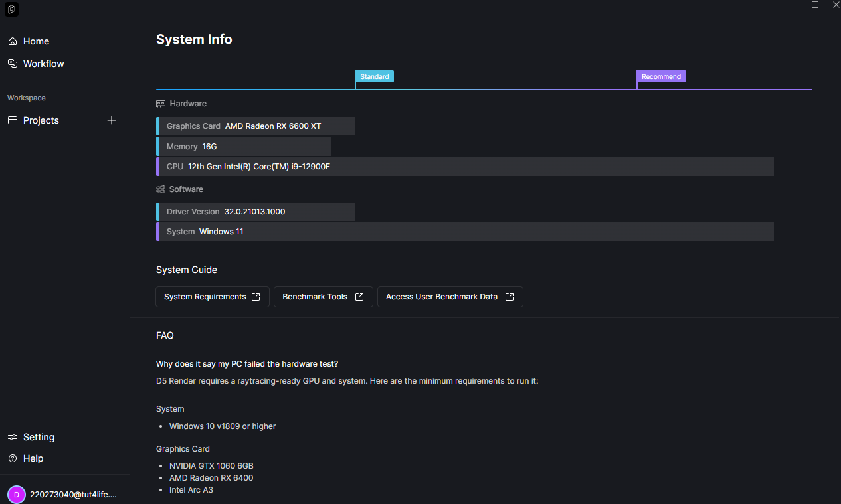Click external link icon on Benchmark Tools
The width and height of the screenshot is (841, 504).
coord(359,297)
